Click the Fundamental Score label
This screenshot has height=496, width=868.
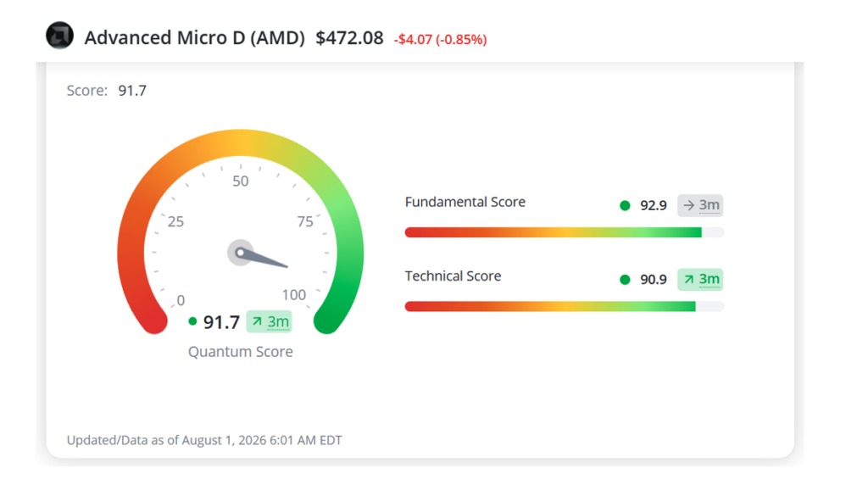click(x=465, y=202)
